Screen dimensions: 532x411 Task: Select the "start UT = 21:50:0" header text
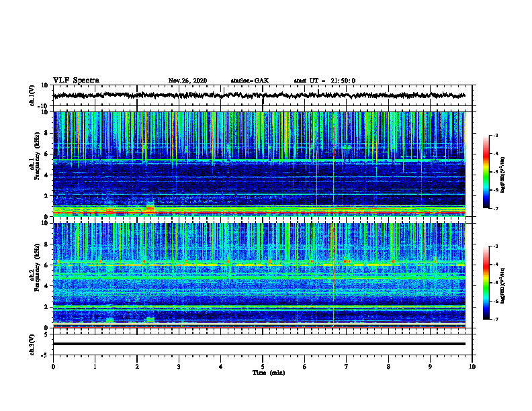[x=324, y=81]
